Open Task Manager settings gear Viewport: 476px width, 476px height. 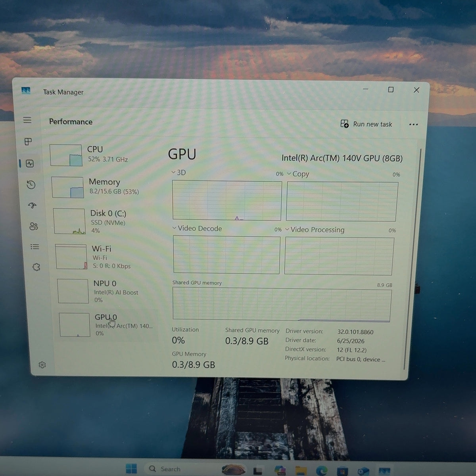tap(42, 365)
